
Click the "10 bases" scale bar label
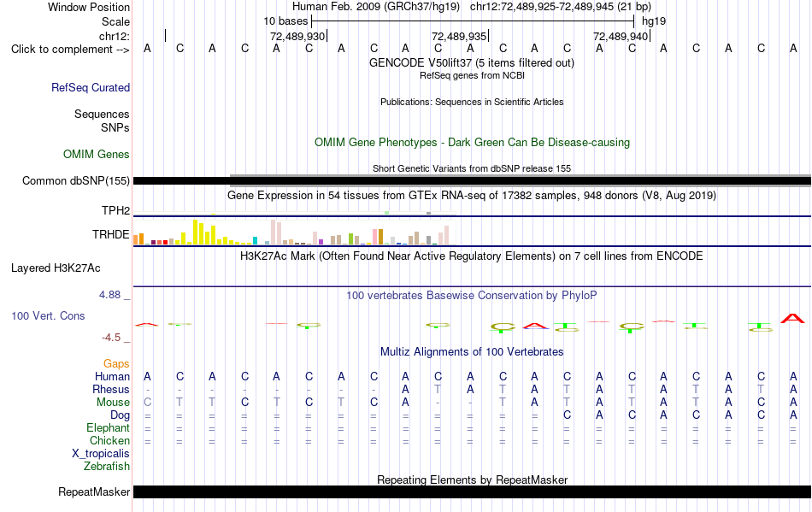285,21
